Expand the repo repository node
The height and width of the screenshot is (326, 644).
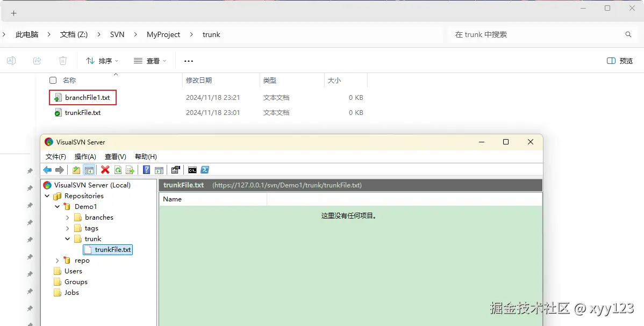(58, 260)
